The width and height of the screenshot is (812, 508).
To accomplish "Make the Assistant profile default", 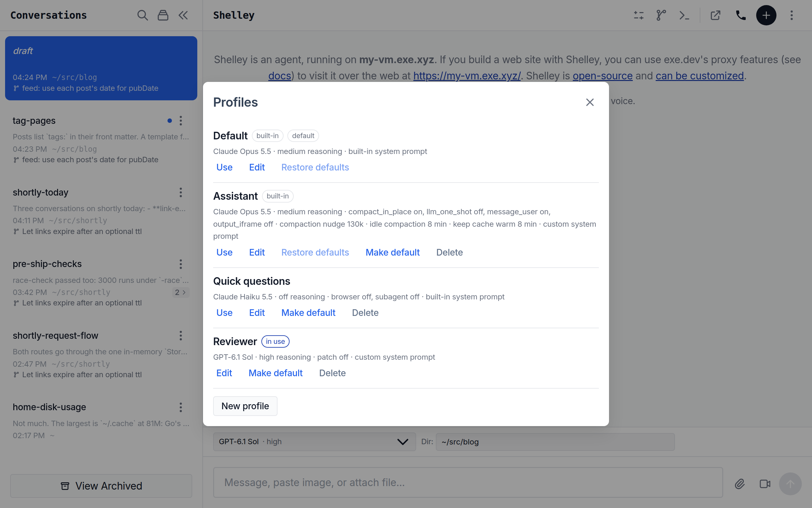I will pos(393,252).
